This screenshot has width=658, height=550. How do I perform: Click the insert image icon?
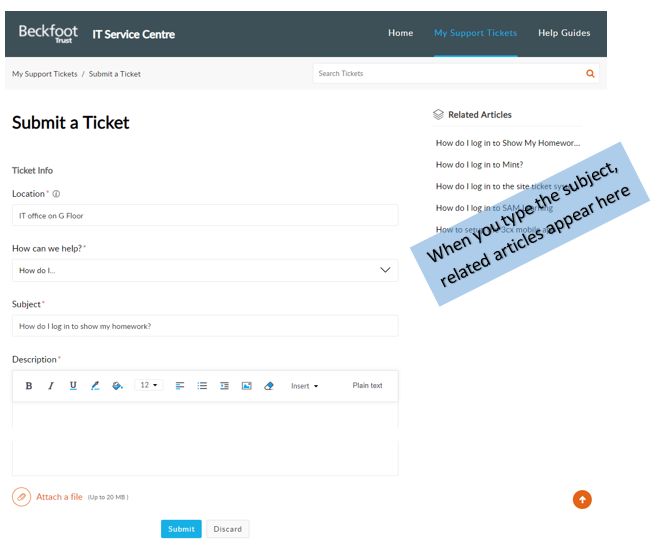pyautogui.click(x=247, y=386)
